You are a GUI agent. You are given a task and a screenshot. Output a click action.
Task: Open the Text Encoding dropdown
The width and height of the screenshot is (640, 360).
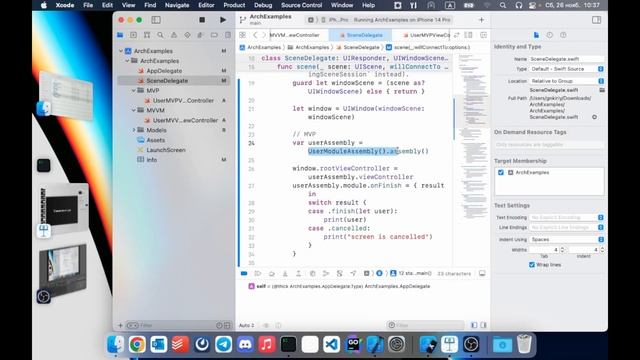point(567,218)
